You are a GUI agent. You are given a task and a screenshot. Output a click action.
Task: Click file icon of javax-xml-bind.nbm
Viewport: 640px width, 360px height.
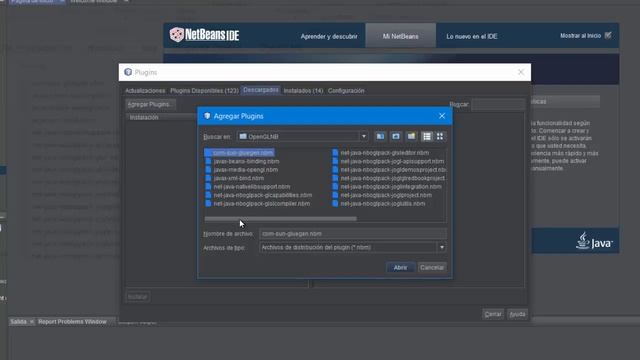[x=208, y=178]
